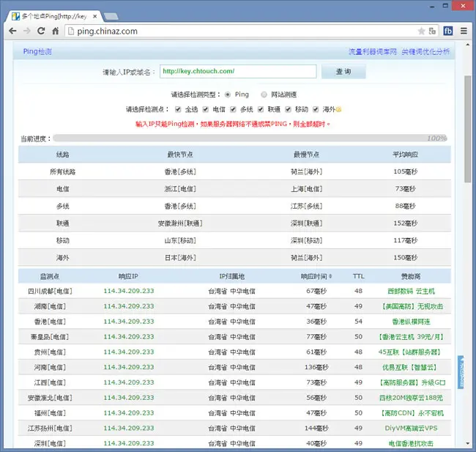
Task: Sort by the 响应时间 column header arrow
Action: [x=330, y=276]
